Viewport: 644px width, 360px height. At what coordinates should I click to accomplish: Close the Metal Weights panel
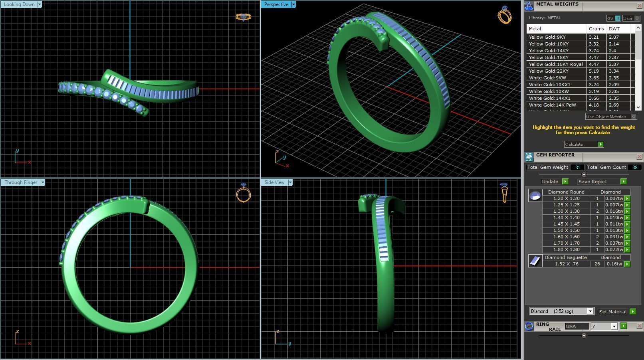click(639, 6)
